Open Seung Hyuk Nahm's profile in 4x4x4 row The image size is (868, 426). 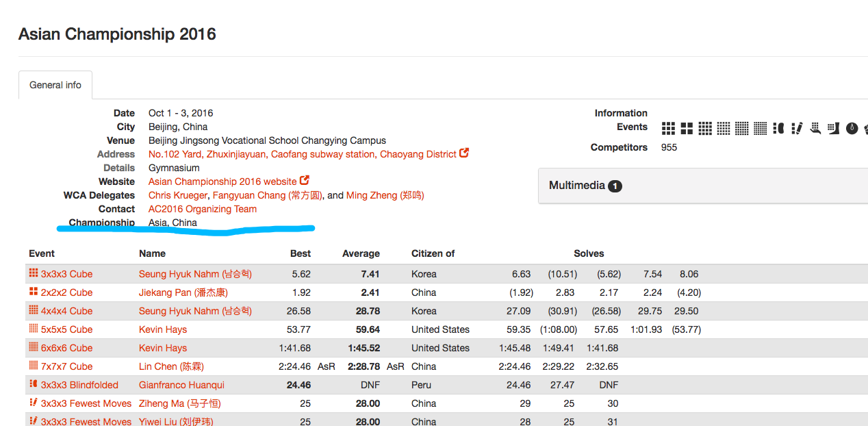tap(195, 311)
